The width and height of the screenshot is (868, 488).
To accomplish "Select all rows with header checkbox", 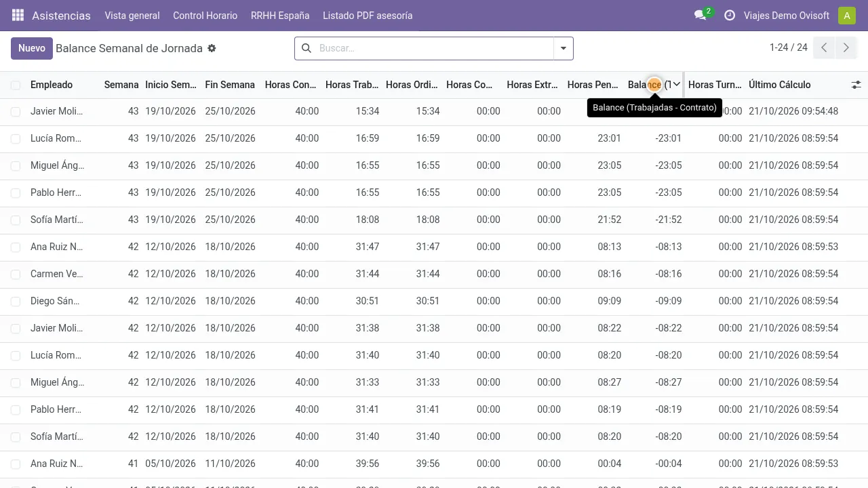I will click(16, 85).
